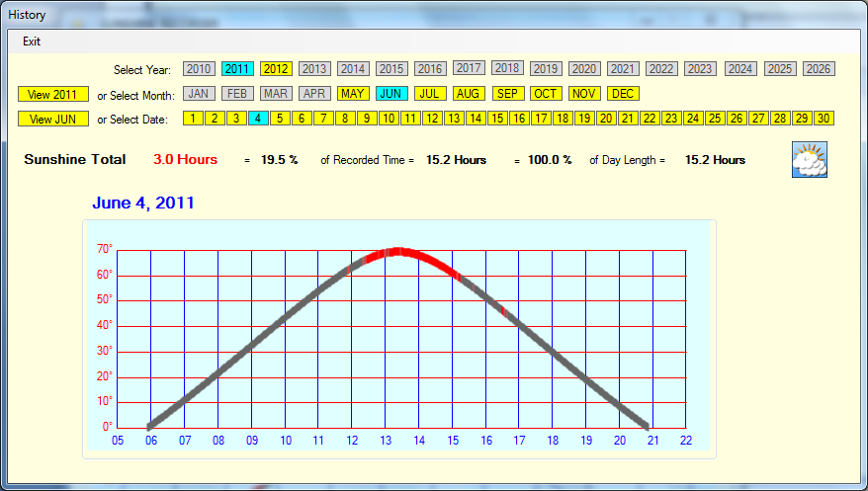Pick date 9 in June
Screen dimensions: 868x491
[367, 118]
